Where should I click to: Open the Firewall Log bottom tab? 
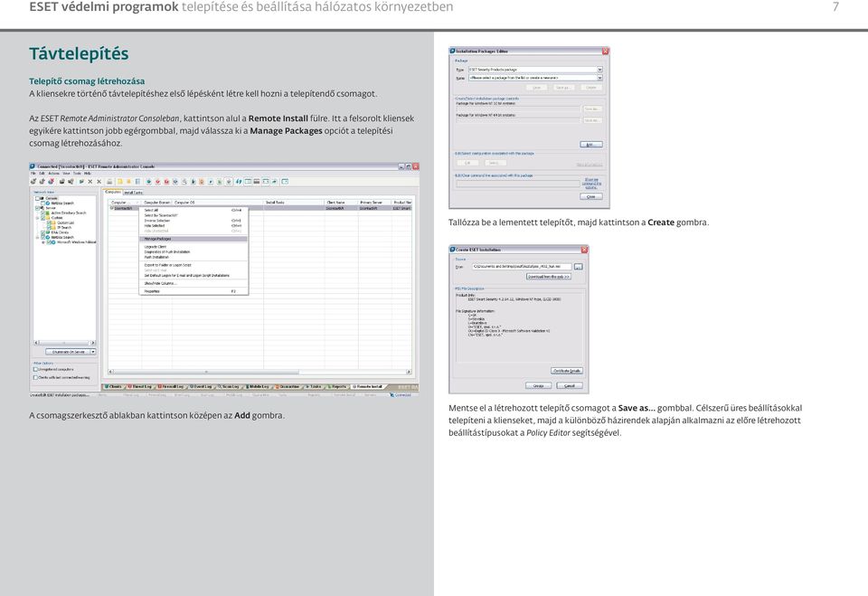[171, 386]
